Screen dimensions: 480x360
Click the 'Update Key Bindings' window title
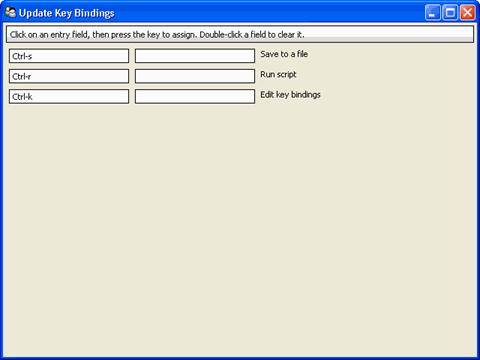pos(67,13)
